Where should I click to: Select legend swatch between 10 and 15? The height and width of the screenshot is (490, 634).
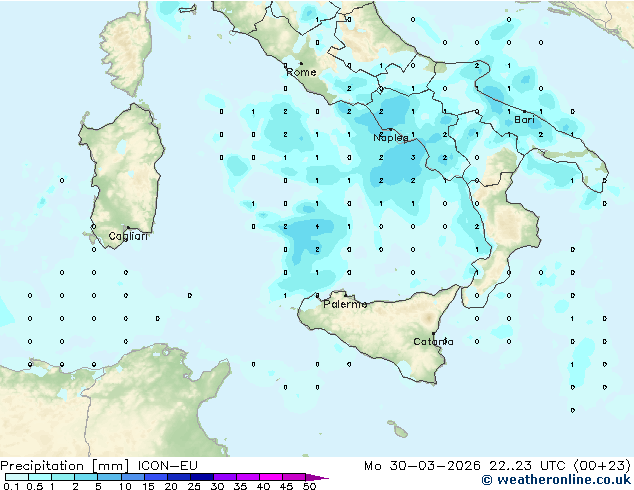(132, 477)
